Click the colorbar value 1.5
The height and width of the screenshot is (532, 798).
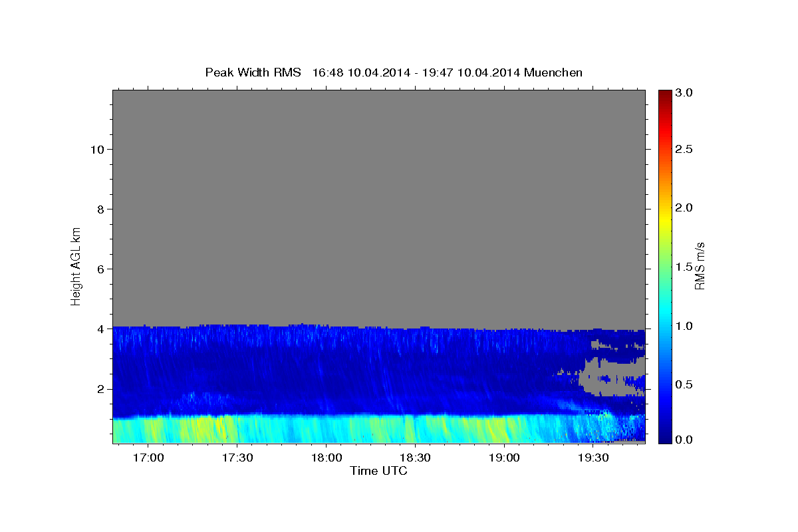684,267
